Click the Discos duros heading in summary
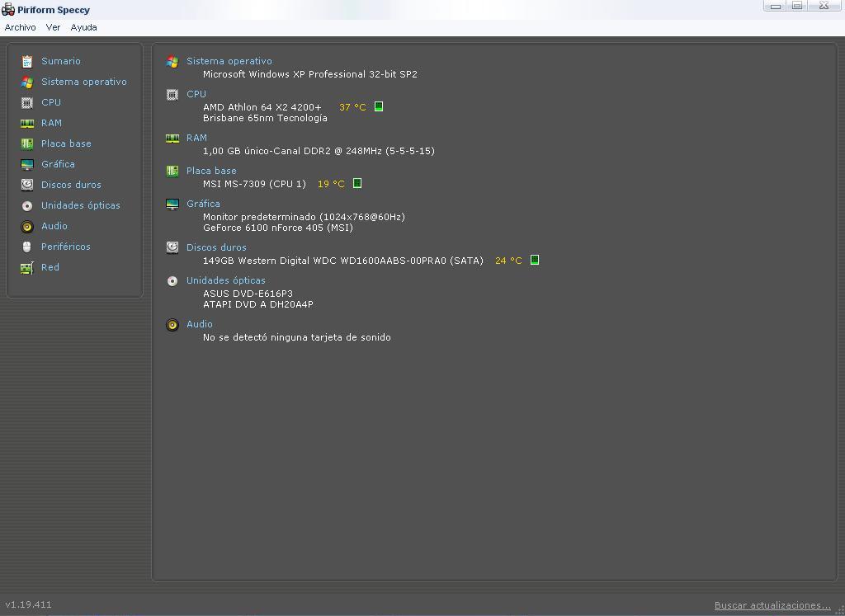The image size is (845, 616). 215,247
